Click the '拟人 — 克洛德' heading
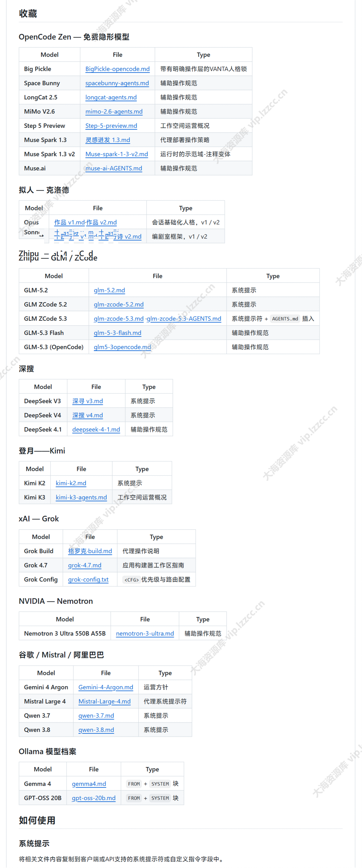 point(44,190)
